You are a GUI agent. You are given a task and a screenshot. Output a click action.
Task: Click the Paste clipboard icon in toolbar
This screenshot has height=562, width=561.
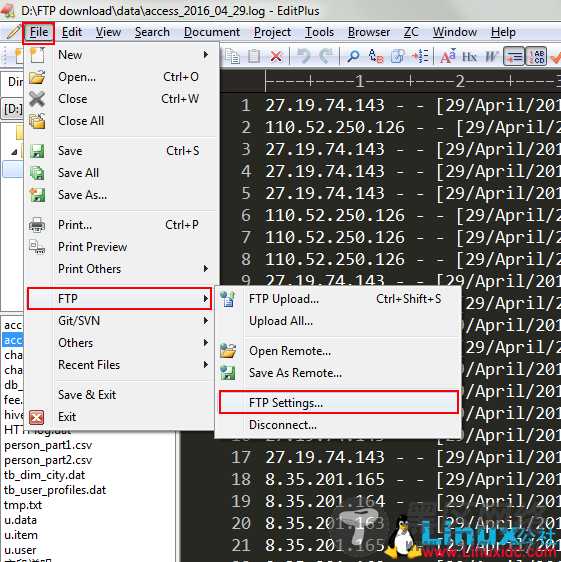[x=254, y=56]
